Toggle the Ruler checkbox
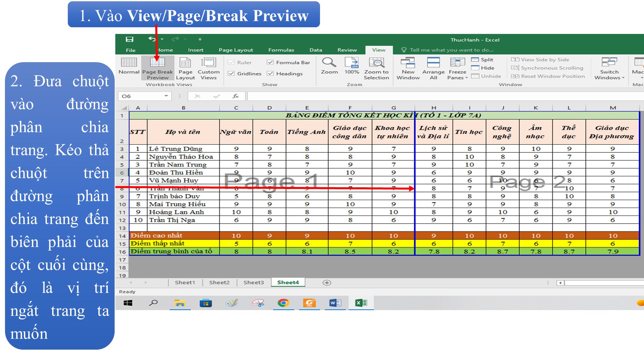Image resolution: width=644 pixels, height=353 pixels. pos(231,62)
